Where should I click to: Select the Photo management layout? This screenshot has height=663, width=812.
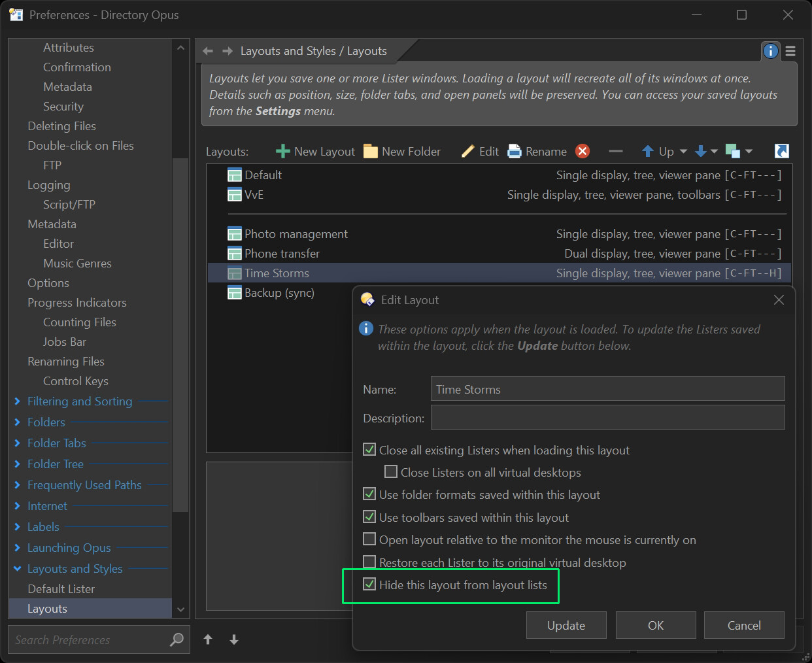coord(296,234)
